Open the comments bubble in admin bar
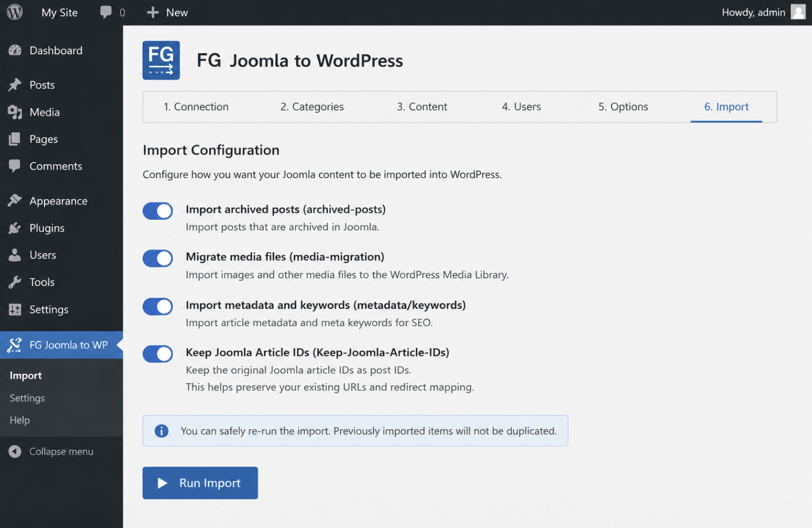Screen dimensions: 812x528 (x=106, y=12)
